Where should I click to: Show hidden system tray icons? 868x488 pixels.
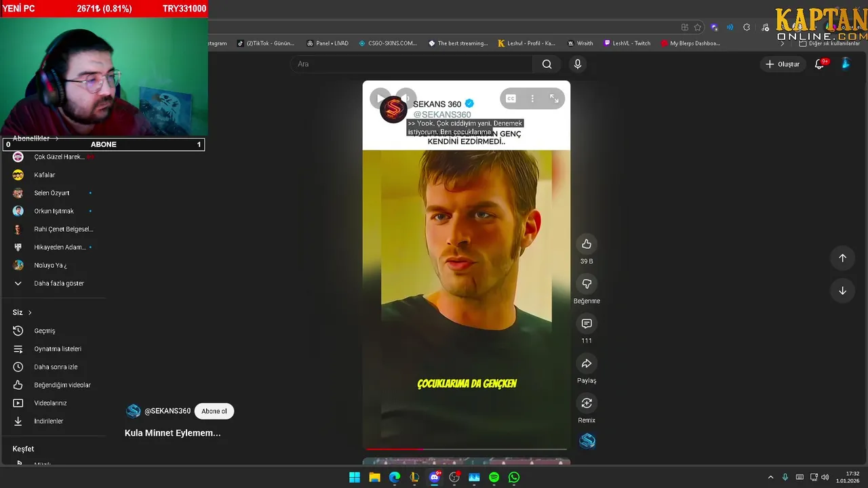(770, 477)
